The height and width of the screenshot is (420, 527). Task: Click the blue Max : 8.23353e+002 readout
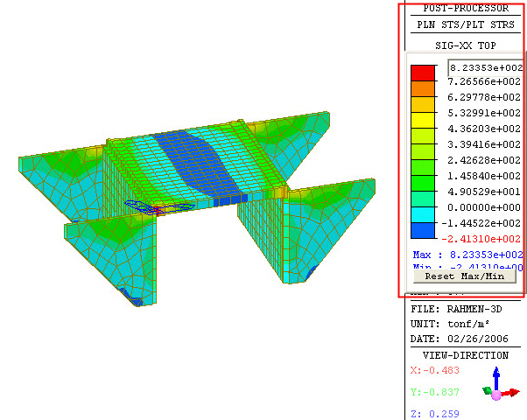467,255
